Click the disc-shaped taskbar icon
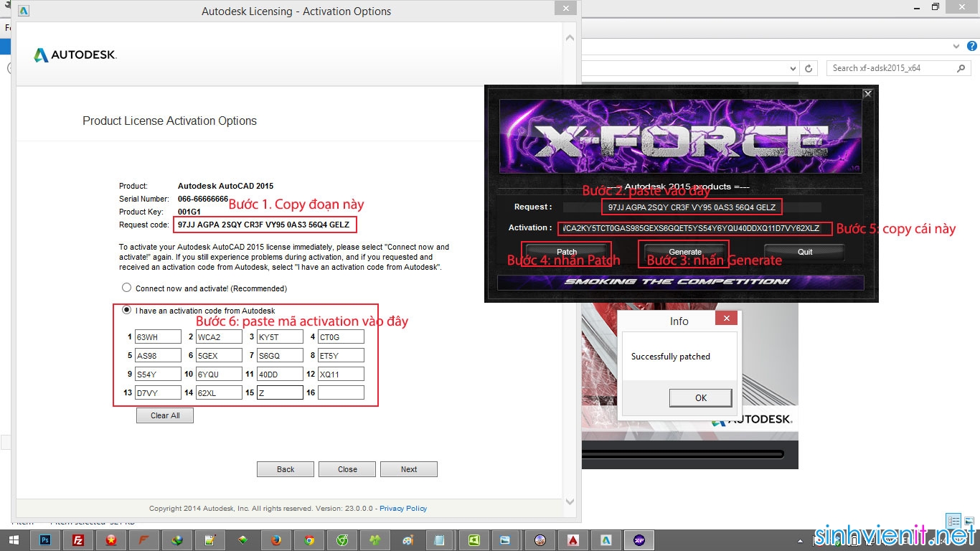The image size is (980, 551). pos(540,540)
